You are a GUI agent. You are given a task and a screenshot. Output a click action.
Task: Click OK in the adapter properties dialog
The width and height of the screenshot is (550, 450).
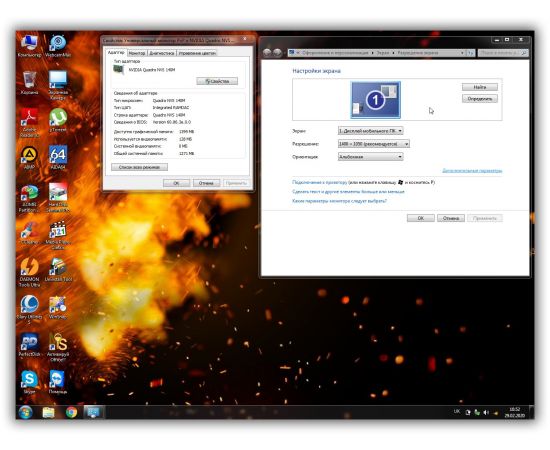pyautogui.click(x=176, y=183)
